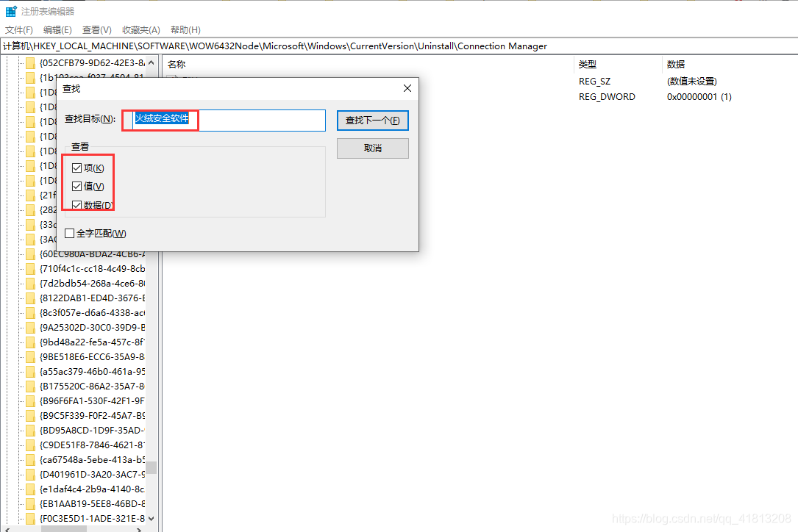Click folder icon of {9BE518E6-ECC6 key
This screenshot has width=798, height=532.
pos(31,358)
